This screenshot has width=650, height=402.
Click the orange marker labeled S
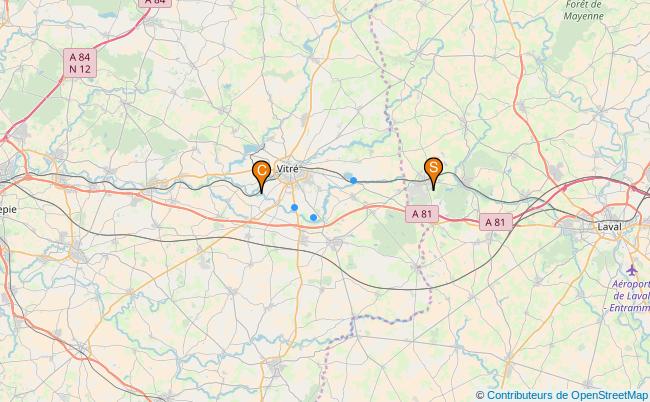coord(433,173)
